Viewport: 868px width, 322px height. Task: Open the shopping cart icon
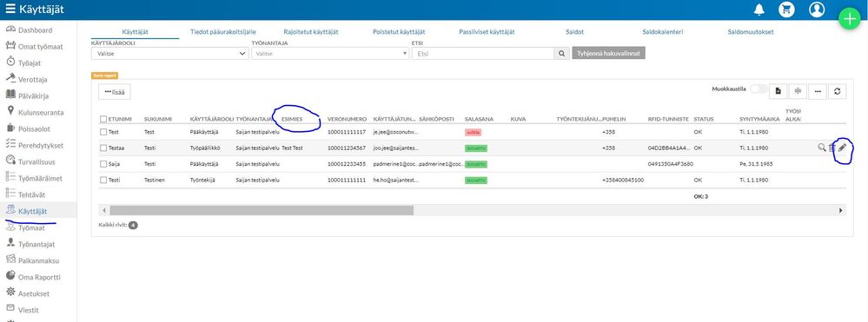click(786, 10)
